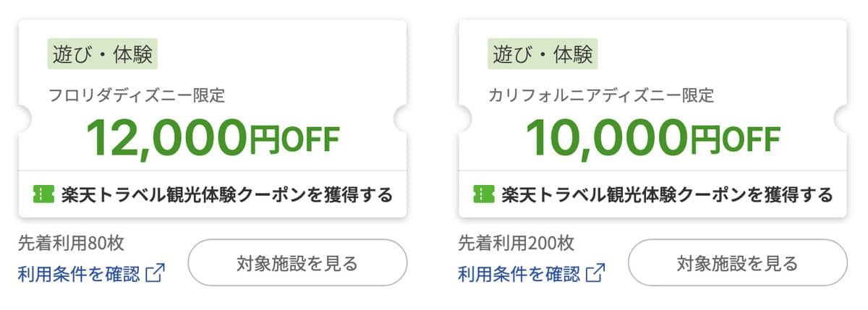The height and width of the screenshot is (310, 868).
Task: Click the left notch of the Florida coupon card
Action: pyautogui.click(x=22, y=118)
